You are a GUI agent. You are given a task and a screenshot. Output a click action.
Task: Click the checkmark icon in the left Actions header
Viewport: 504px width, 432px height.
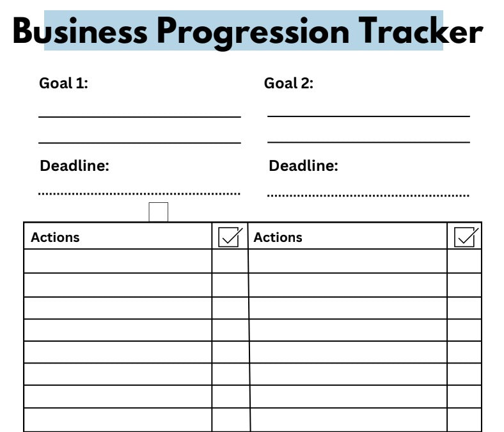coord(230,237)
